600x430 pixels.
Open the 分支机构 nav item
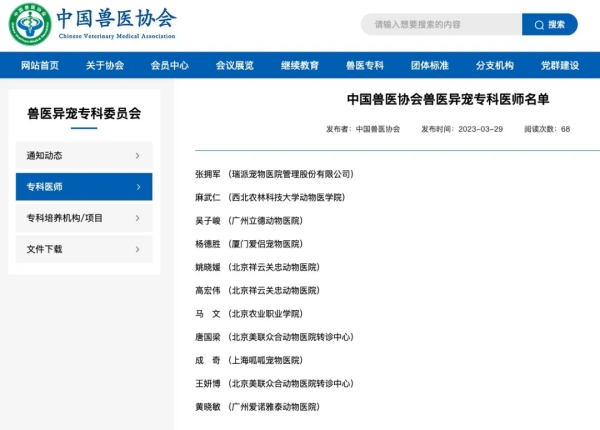(x=495, y=65)
